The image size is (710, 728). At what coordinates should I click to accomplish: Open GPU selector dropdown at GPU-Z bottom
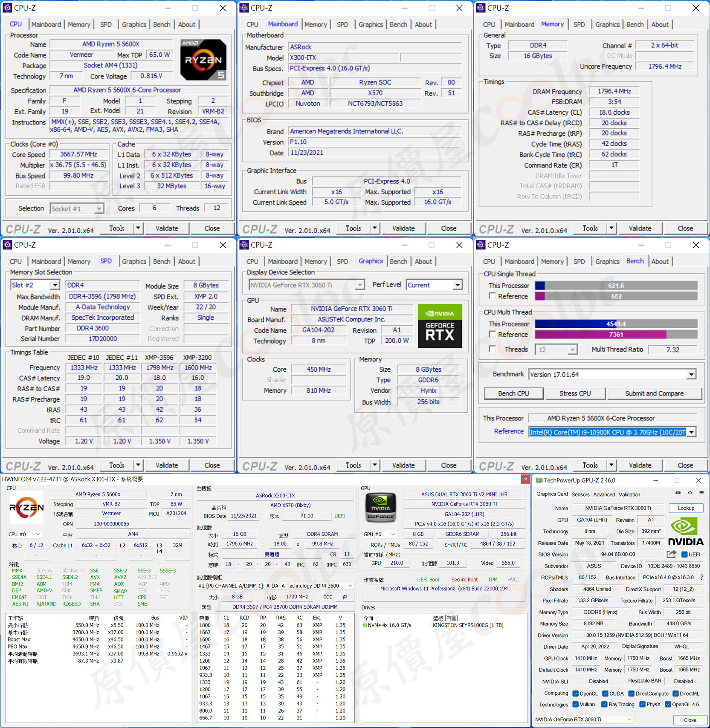583,719
